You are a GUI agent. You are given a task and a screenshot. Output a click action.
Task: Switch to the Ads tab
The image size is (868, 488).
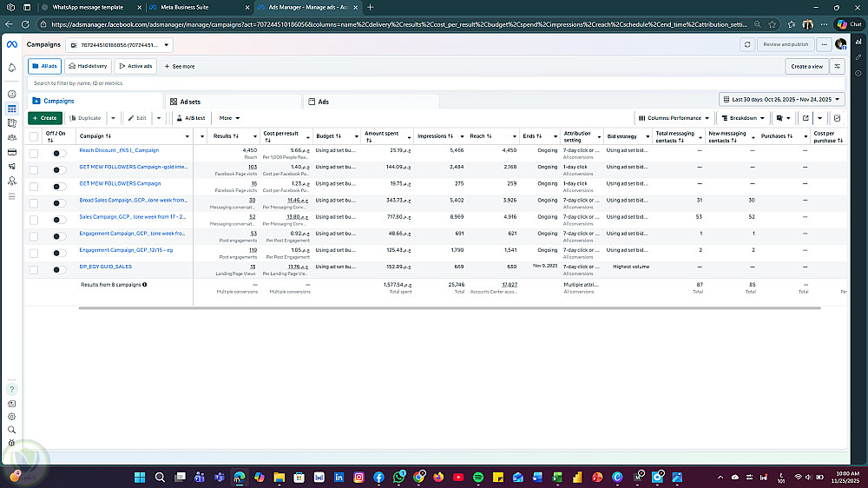(x=372, y=102)
